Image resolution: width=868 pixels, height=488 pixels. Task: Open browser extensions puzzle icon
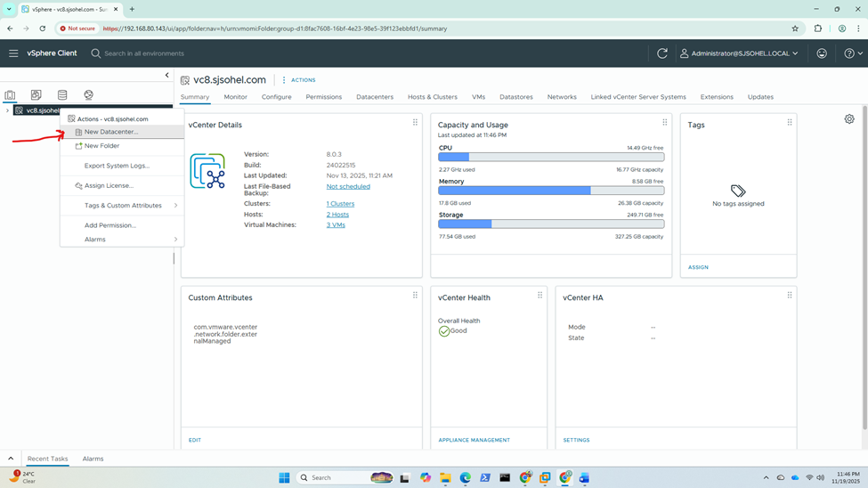(x=817, y=28)
